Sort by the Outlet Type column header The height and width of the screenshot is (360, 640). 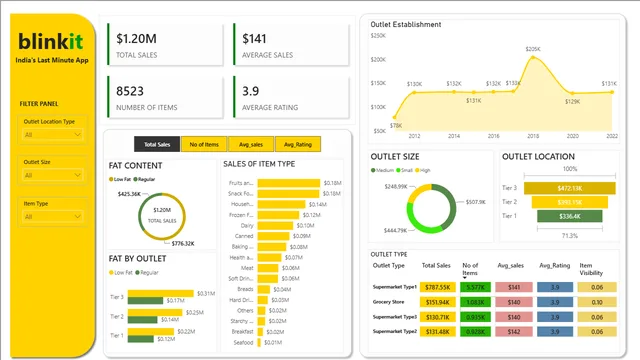point(389,265)
